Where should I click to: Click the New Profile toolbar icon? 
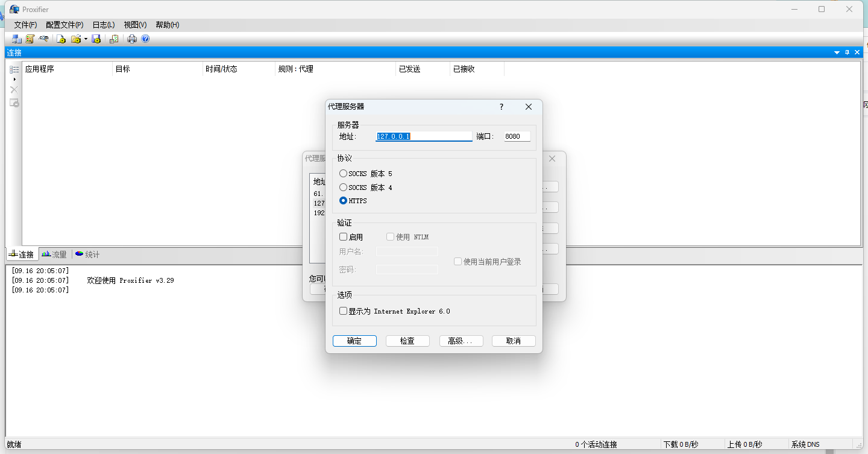[61, 39]
